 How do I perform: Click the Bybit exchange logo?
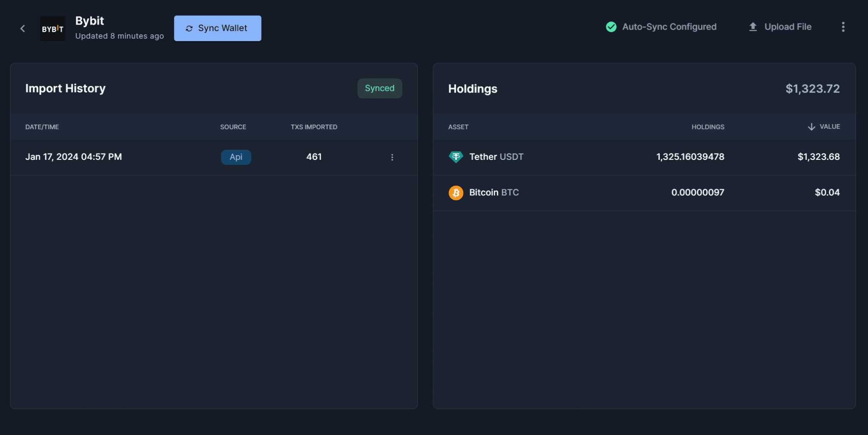(x=53, y=28)
